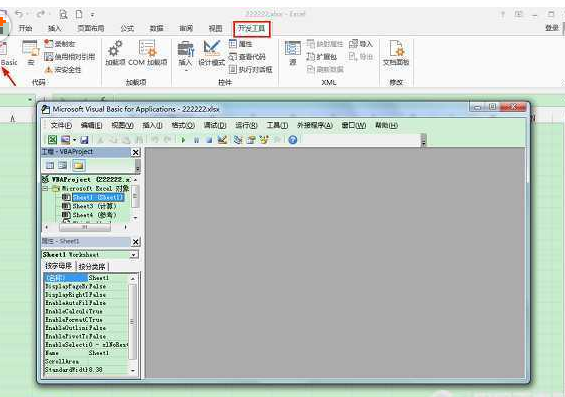Click the Save icon in VBA toolbar
The height and width of the screenshot is (397, 565).
[x=84, y=140]
